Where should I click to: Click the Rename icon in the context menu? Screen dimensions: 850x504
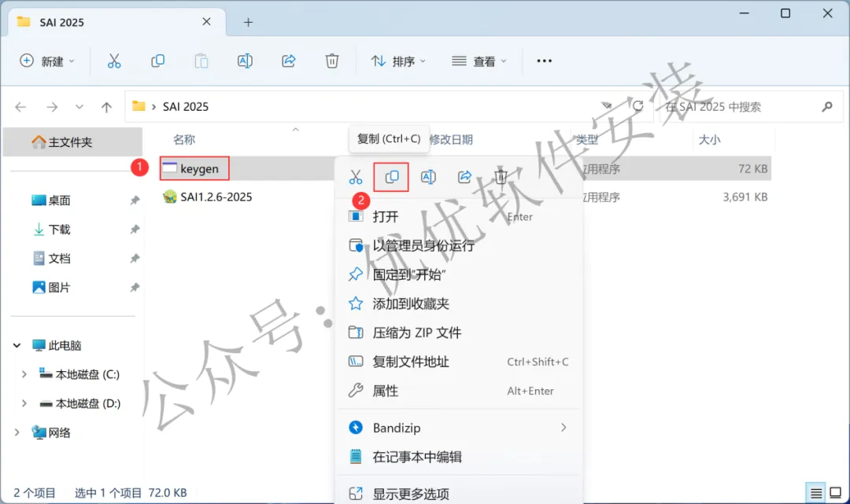point(428,177)
